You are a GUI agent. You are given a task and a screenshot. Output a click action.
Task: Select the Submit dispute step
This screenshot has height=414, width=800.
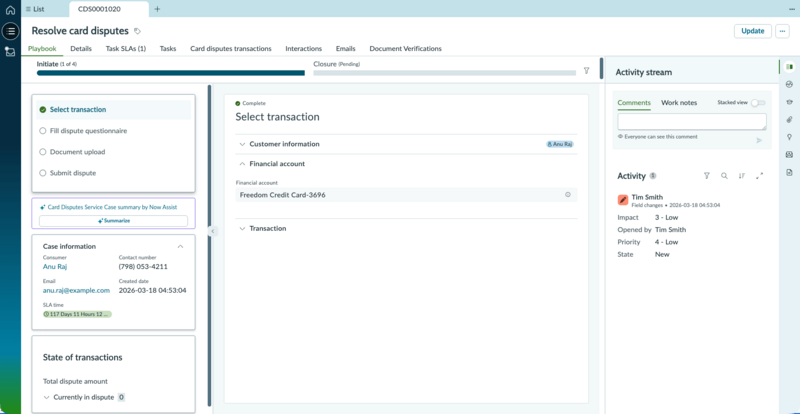72,173
